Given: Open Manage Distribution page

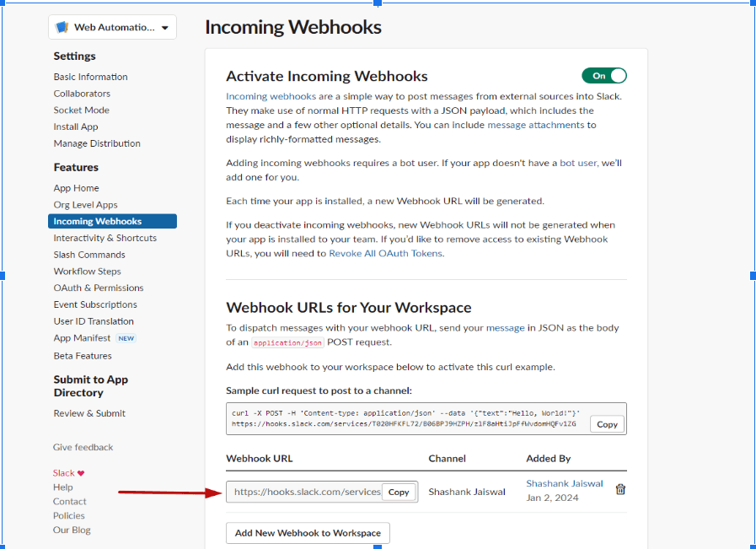Looking at the screenshot, I should (x=97, y=143).
